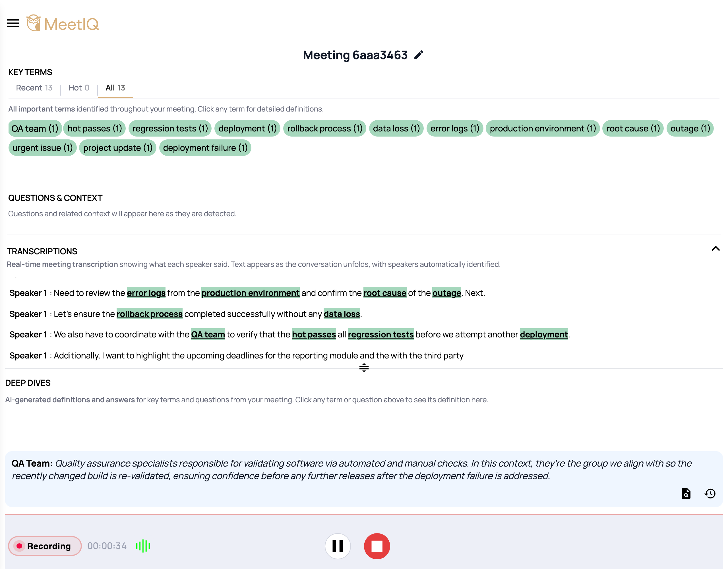This screenshot has width=728, height=569.
Task: Open root cause link in transcript
Action: [x=385, y=293]
